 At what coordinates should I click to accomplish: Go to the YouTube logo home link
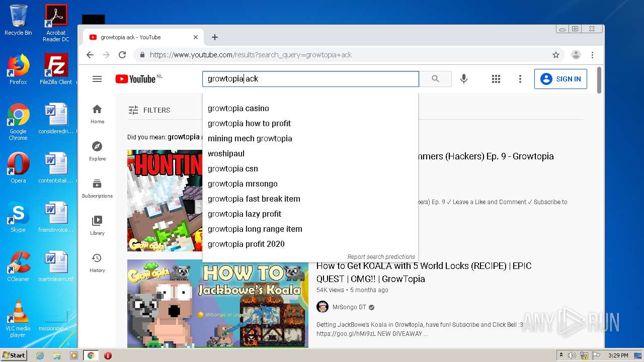click(x=136, y=79)
